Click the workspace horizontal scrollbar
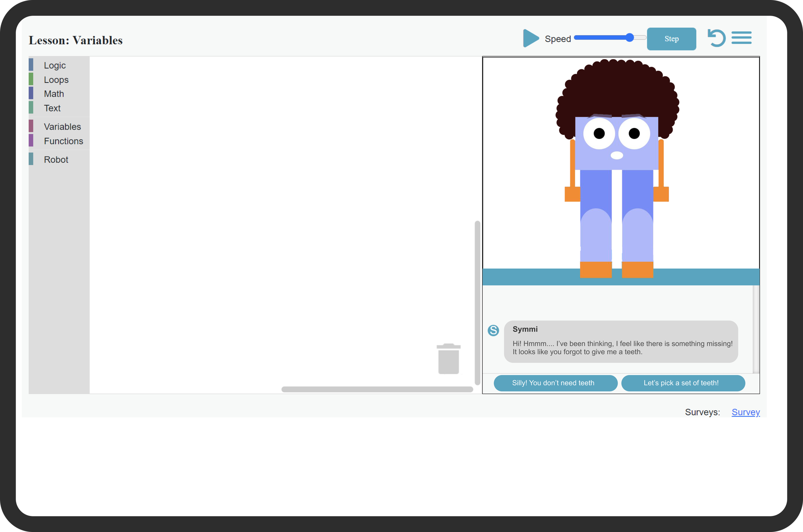The width and height of the screenshot is (803, 532). click(x=377, y=389)
